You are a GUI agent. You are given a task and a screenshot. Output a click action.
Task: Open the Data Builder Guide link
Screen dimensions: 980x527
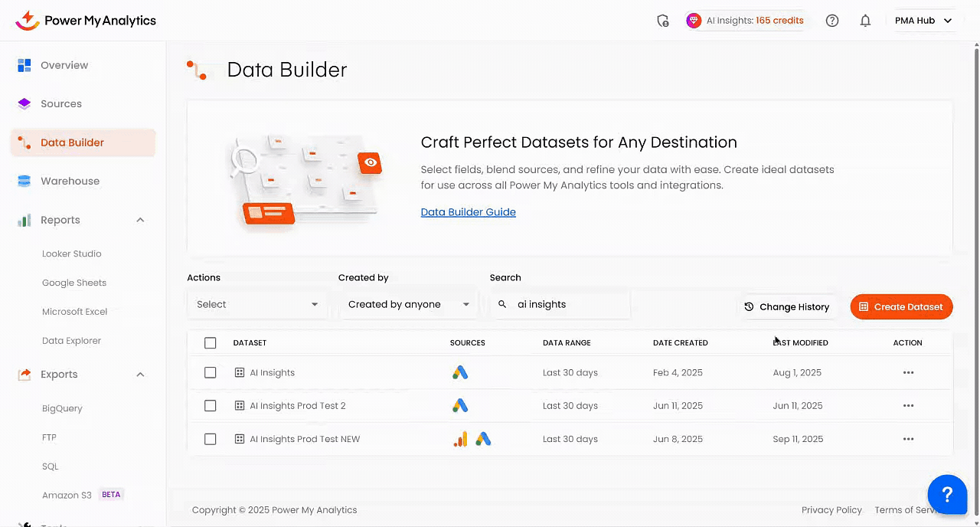pos(468,212)
